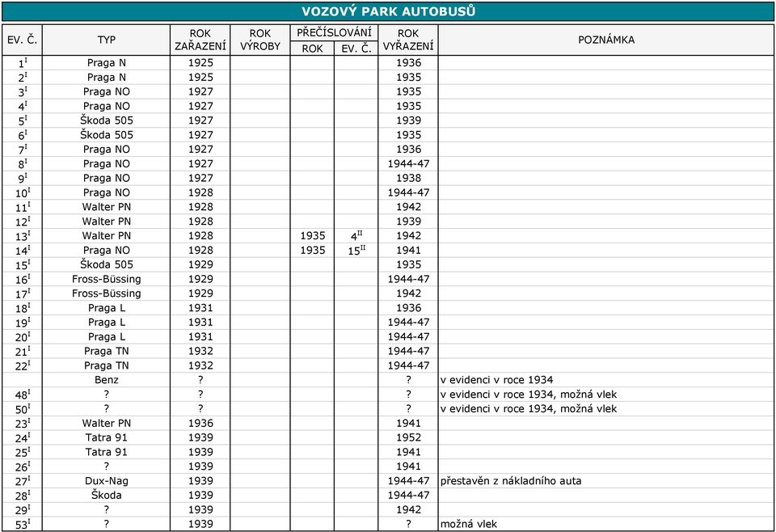Select Fross-Büssing in row 17
The image size is (776, 532).
(x=107, y=293)
